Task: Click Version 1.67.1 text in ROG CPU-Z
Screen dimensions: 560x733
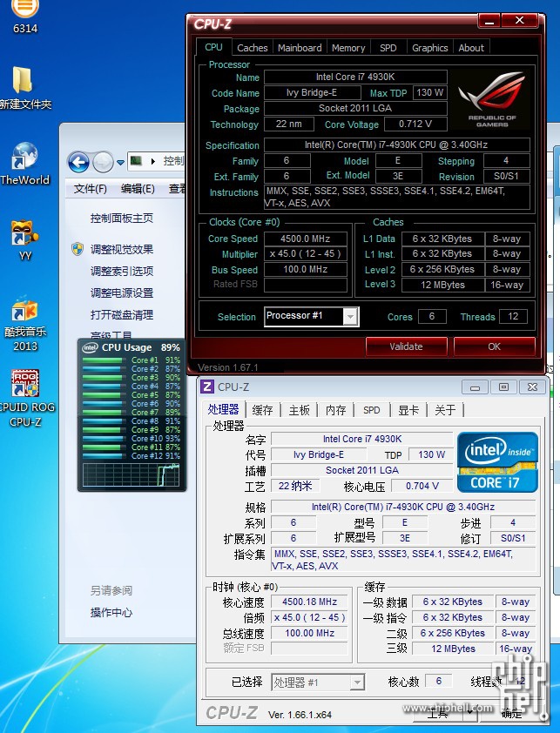Action: 228,367
